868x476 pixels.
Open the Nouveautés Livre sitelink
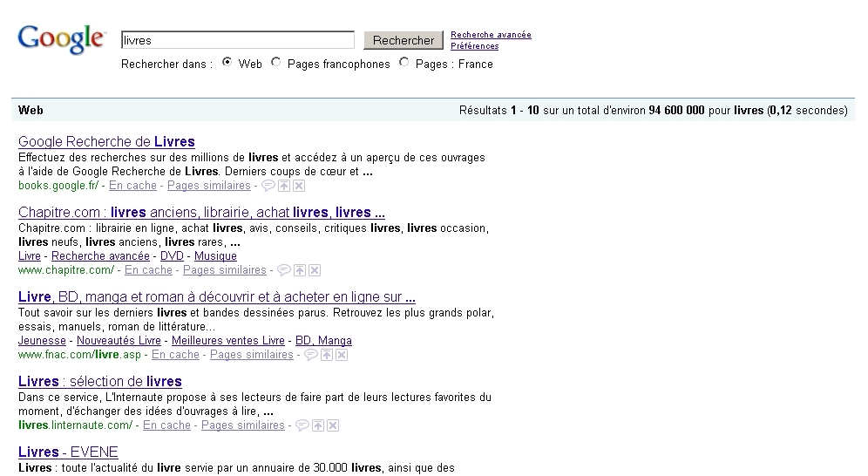[119, 340]
